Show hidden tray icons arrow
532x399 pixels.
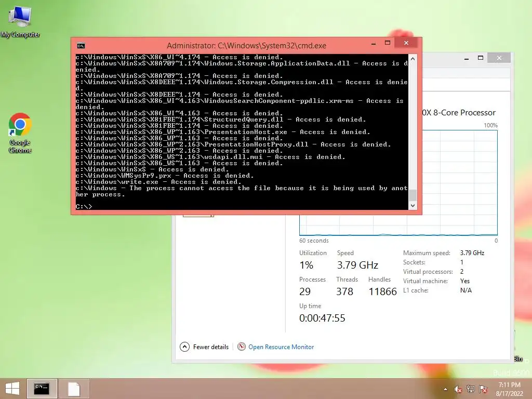tap(445, 389)
